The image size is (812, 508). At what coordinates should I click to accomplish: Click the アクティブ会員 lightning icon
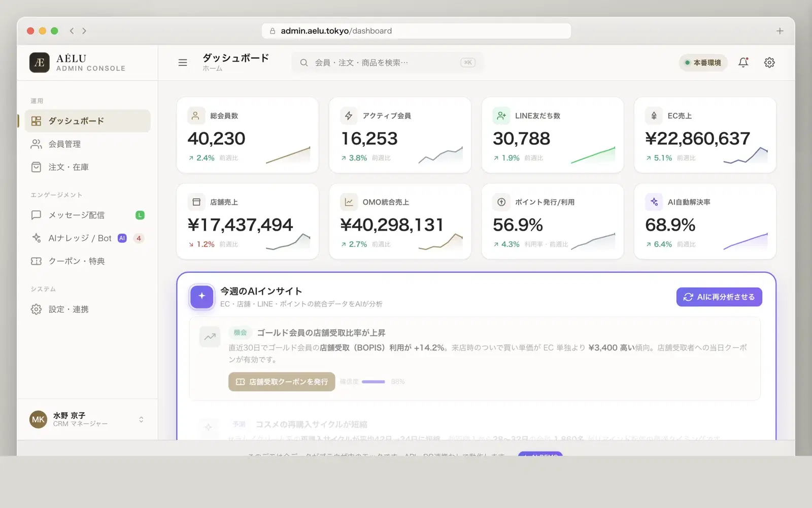tap(349, 116)
